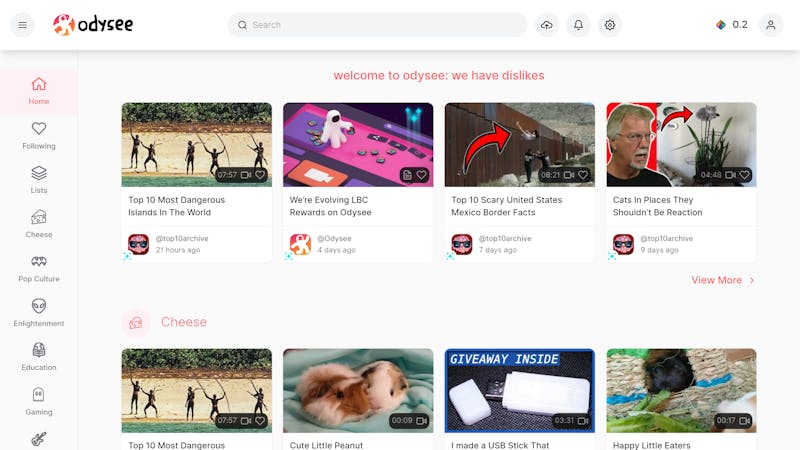The height and width of the screenshot is (450, 800).
Task: Click '9 days ago' timestamp
Action: click(x=659, y=250)
